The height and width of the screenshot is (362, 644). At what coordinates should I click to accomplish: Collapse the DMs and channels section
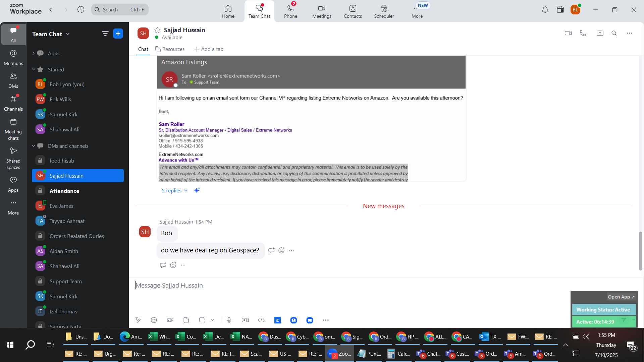[x=33, y=146]
